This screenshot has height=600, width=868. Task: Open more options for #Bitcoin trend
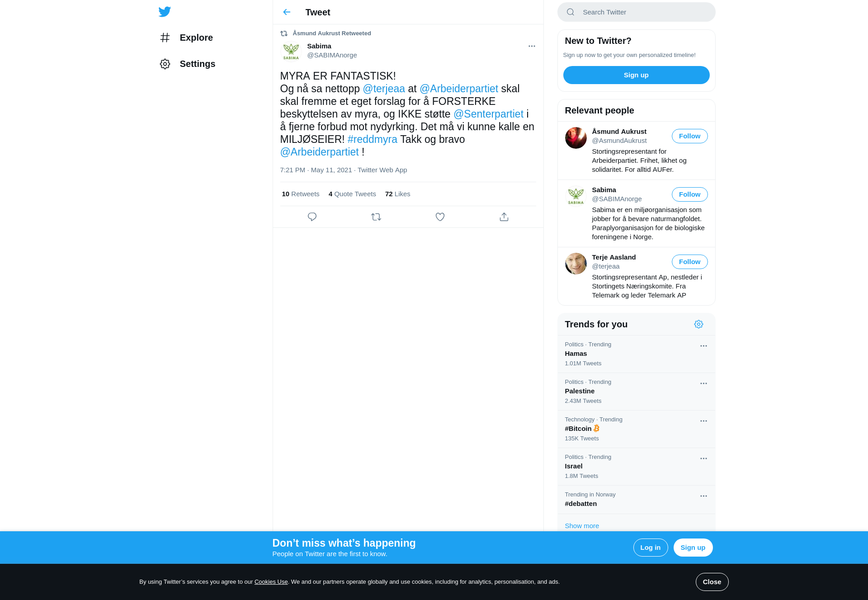703,421
